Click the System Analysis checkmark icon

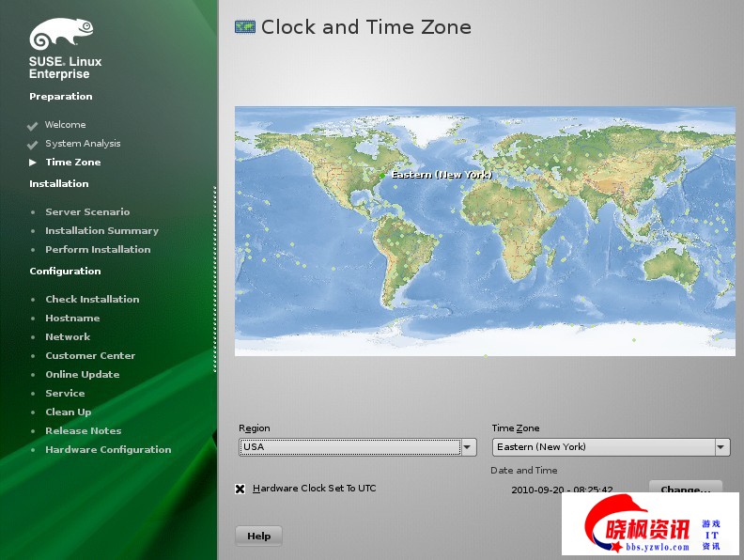click(33, 144)
